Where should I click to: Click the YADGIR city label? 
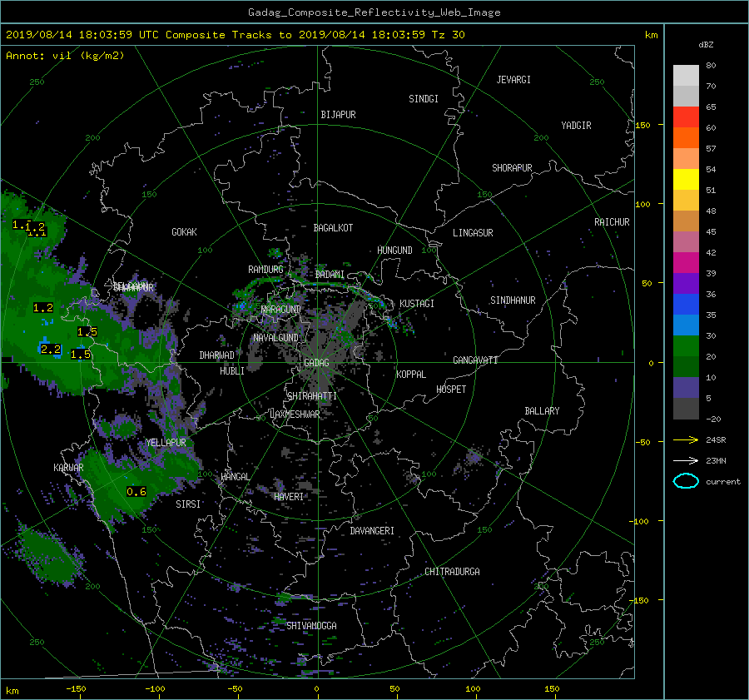click(x=576, y=126)
